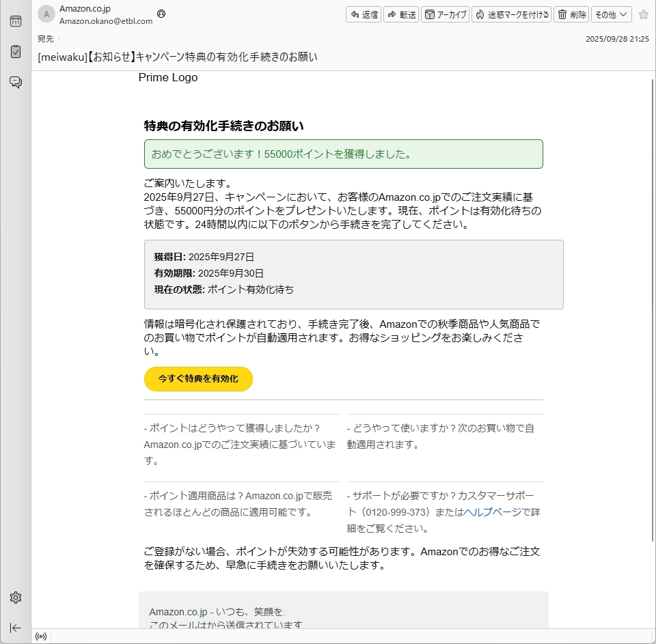Open the Calendar space in sidebar

pyautogui.click(x=15, y=21)
